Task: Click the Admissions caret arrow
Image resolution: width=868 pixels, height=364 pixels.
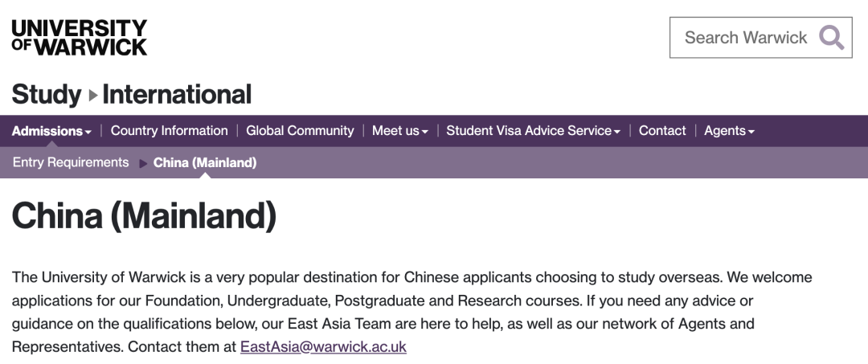Action: point(88,132)
